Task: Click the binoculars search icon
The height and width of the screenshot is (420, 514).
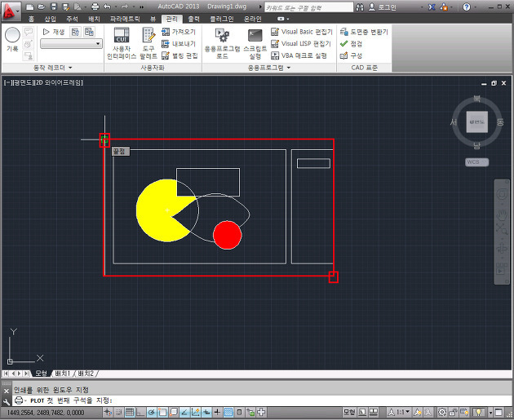Action: click(x=360, y=7)
